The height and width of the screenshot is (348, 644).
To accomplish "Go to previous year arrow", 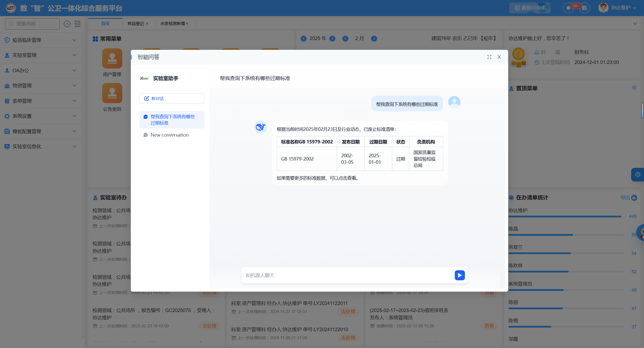I will (304, 38).
